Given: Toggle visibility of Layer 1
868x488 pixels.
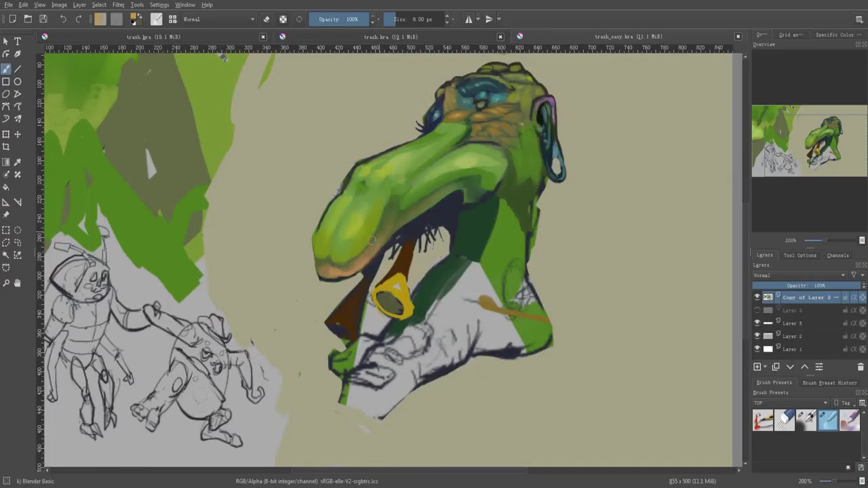Looking at the screenshot, I should coord(757,349).
